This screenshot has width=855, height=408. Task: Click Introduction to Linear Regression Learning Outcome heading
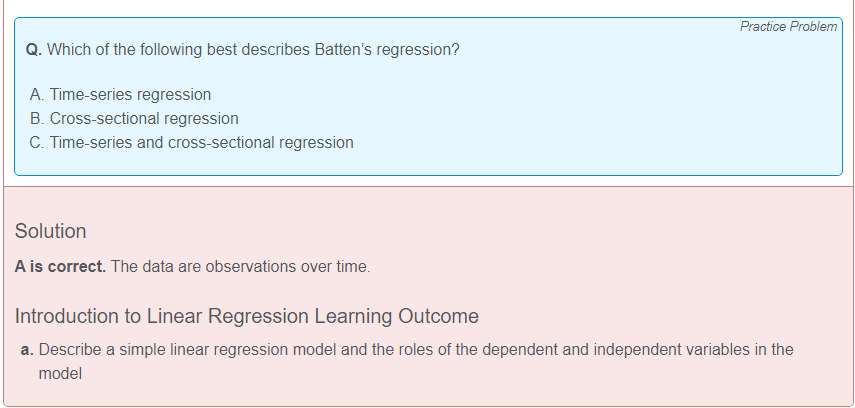coord(246,316)
